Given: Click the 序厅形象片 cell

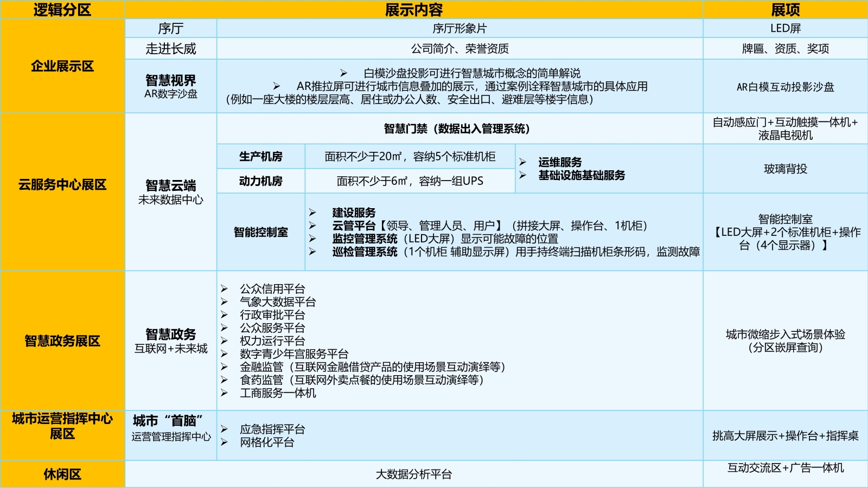Looking at the screenshot, I should coord(459,29).
